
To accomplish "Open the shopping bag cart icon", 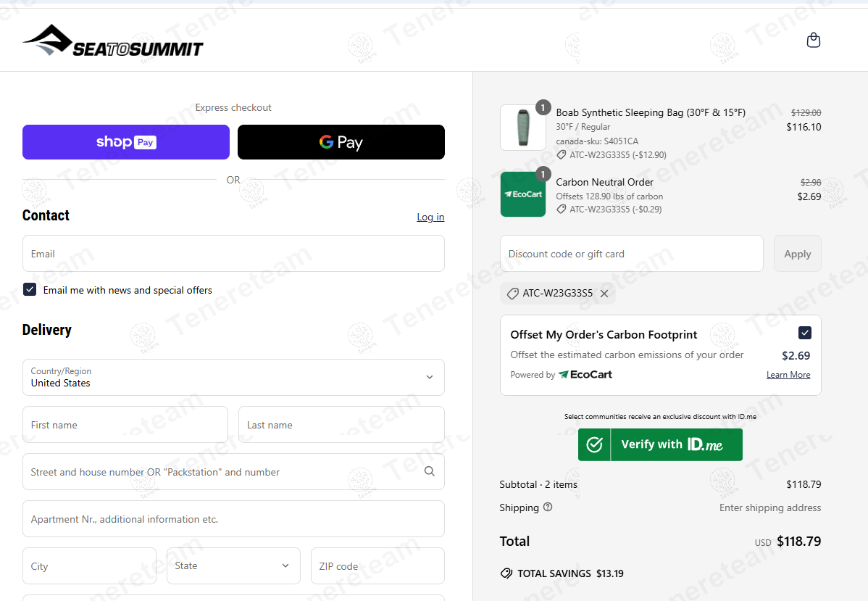I will click(x=813, y=40).
